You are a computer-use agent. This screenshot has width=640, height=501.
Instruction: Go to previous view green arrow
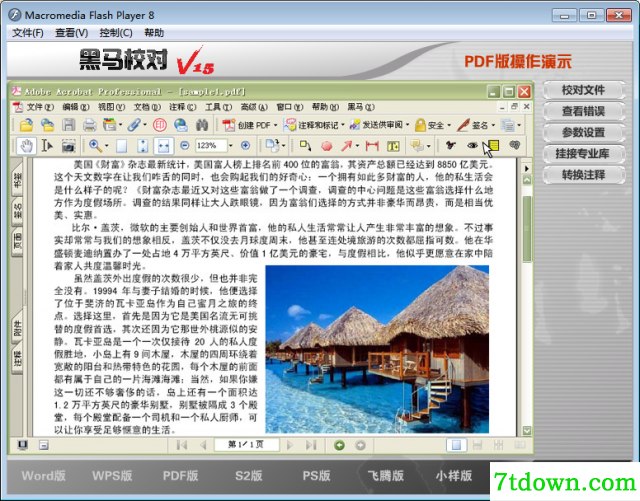pyautogui.click(x=339, y=445)
